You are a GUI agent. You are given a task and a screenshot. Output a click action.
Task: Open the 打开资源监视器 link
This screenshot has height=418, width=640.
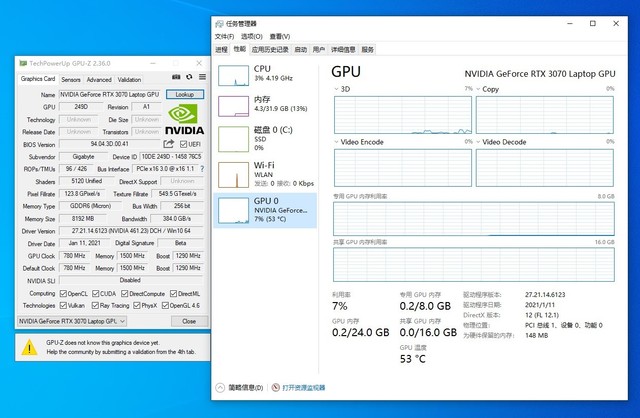pyautogui.click(x=304, y=388)
